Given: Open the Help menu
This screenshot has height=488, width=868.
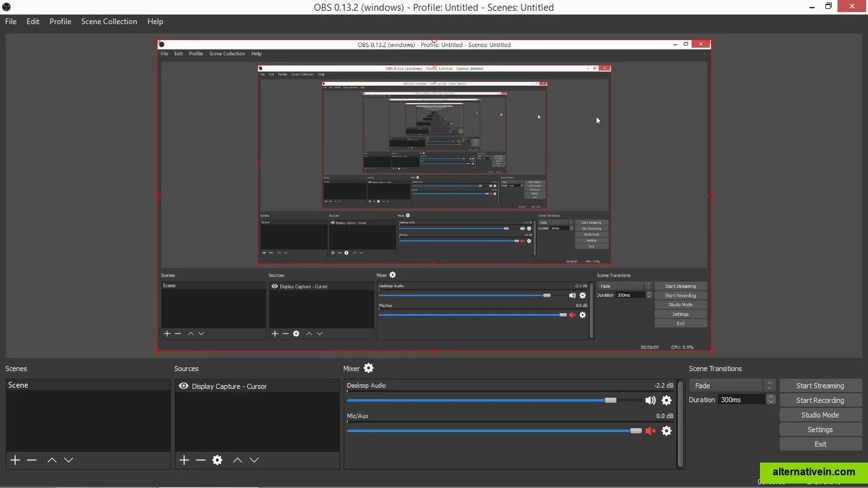Looking at the screenshot, I should tap(155, 21).
